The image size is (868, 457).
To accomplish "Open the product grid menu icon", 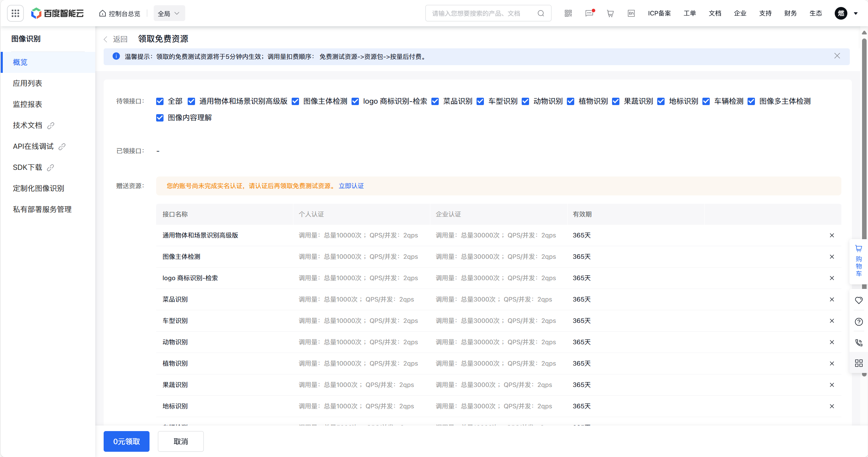I will (15, 13).
